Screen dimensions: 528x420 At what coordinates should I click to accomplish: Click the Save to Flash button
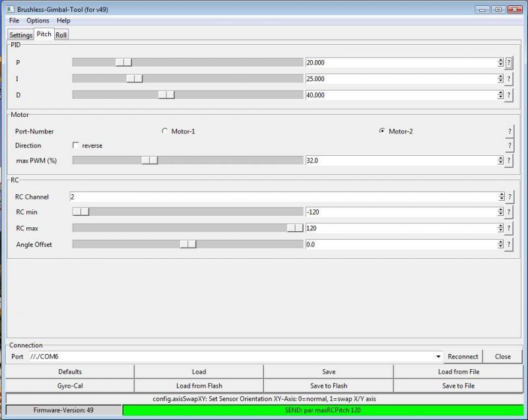[328, 386]
